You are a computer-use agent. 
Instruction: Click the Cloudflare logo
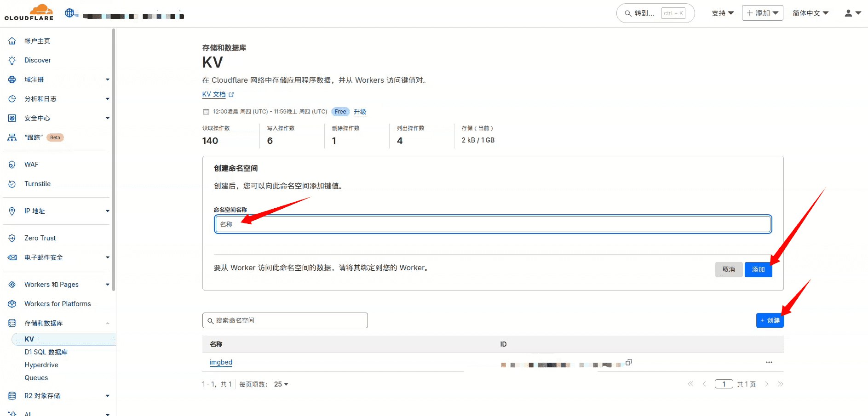[29, 12]
